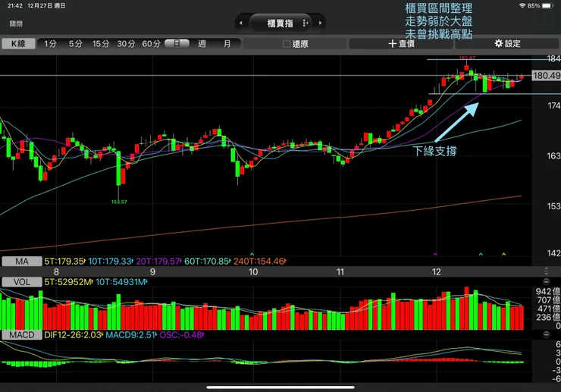Select the volume 5T:52952M value
561x392 pixels.
click(x=68, y=282)
